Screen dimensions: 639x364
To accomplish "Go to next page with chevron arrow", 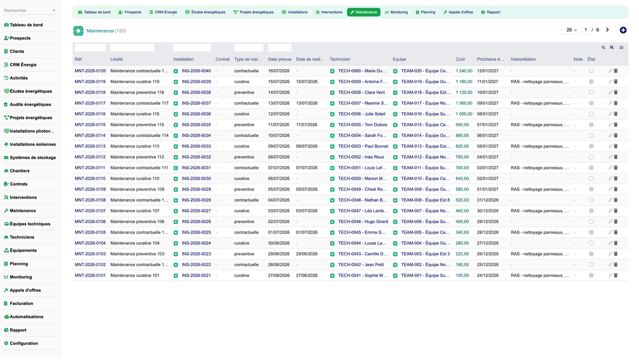I will 608,30.
